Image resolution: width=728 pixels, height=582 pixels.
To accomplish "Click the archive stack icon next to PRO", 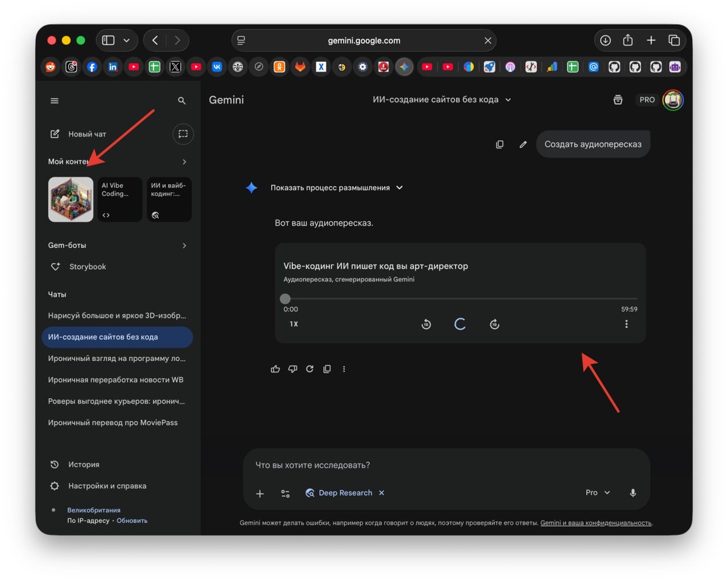I will tap(618, 100).
